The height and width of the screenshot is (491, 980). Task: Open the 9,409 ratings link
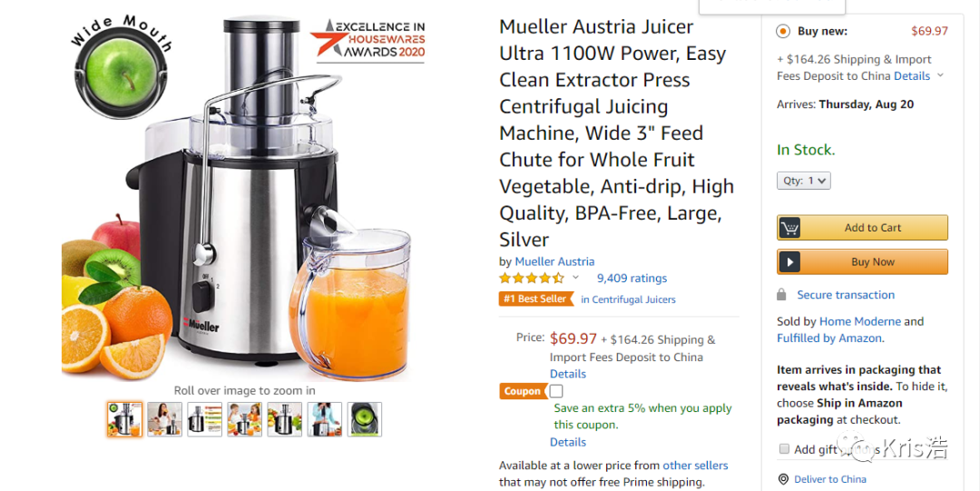click(x=632, y=279)
